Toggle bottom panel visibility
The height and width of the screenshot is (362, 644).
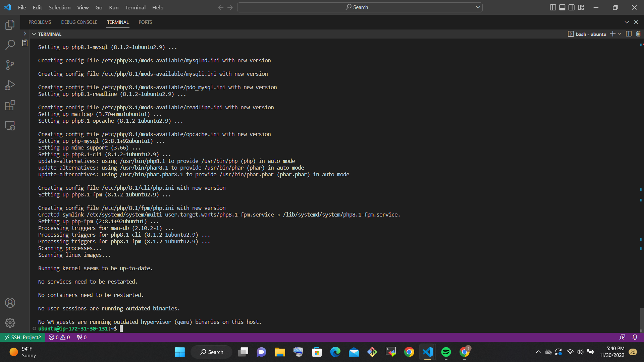(562, 7)
